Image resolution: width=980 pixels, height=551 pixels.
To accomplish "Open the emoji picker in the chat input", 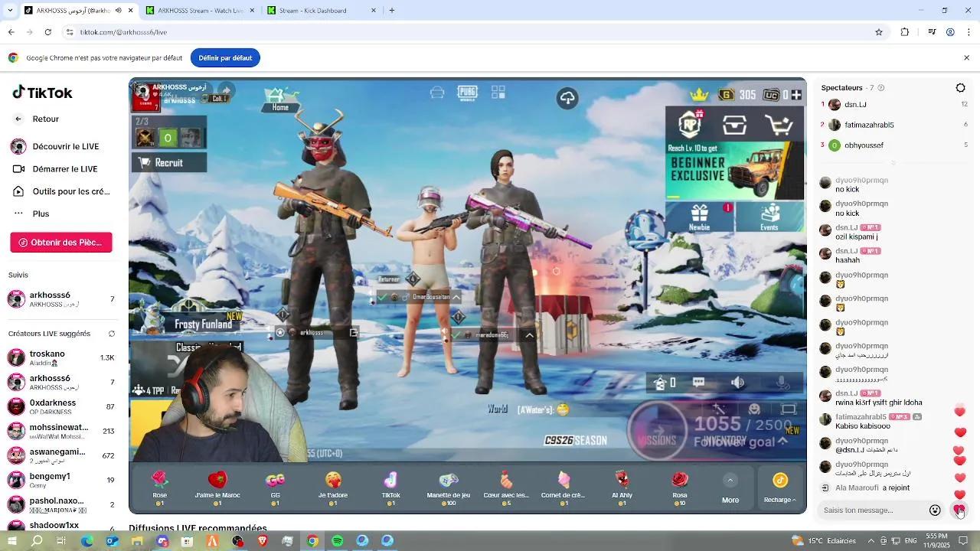I will click(x=934, y=510).
